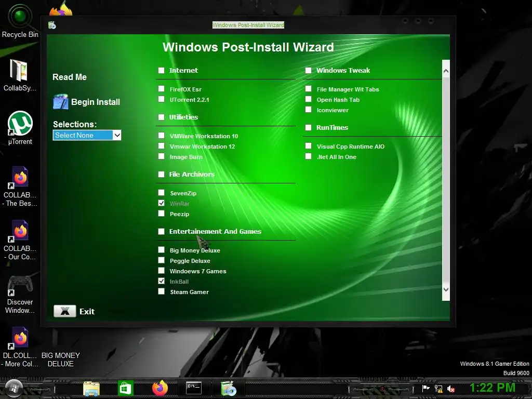The width and height of the screenshot is (532, 399).
Task: Select the CollabSy... desktop folder icon
Action: click(x=19, y=75)
